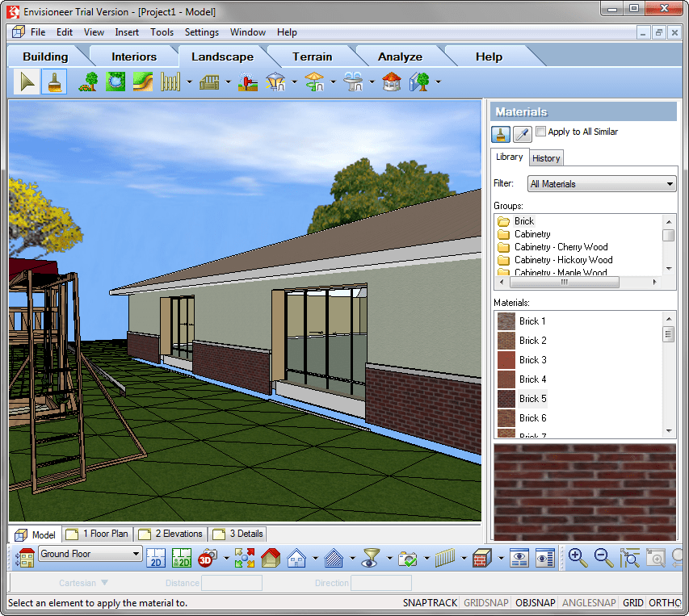689x616 pixels.
Task: Select Cabinetry - Cherry Wood group
Action: coord(561,247)
